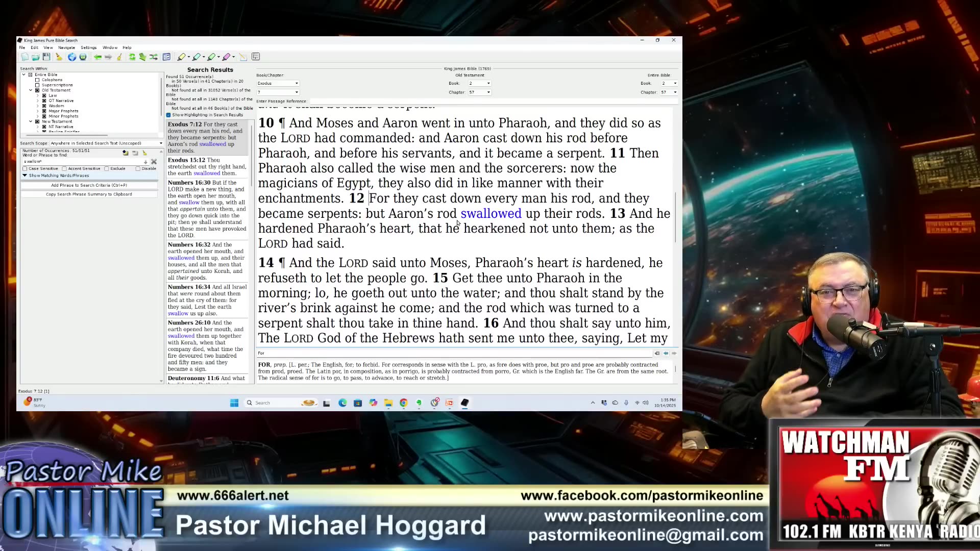Select the yellow highlighter tool
This screenshot has height=551, width=980.
[x=181, y=57]
